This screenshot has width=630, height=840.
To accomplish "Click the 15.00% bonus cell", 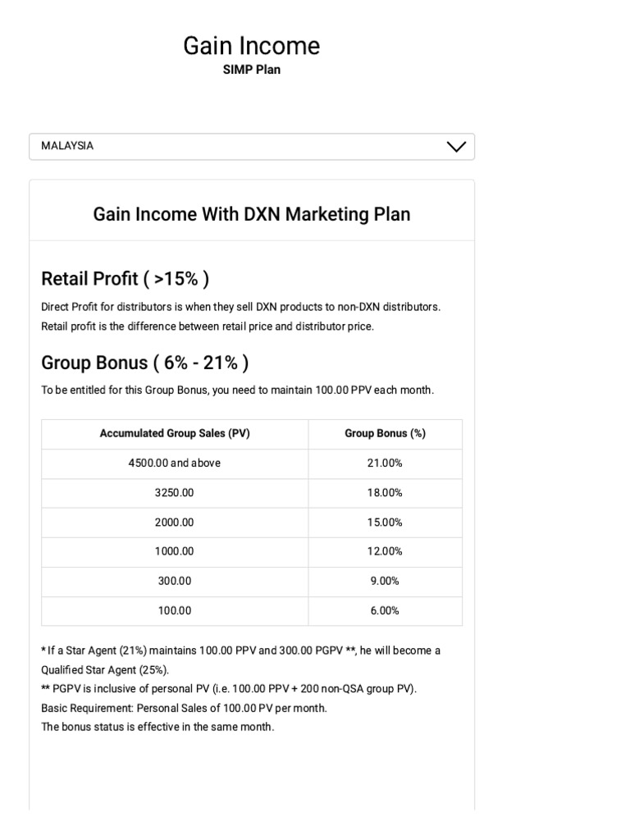I will click(x=385, y=523).
